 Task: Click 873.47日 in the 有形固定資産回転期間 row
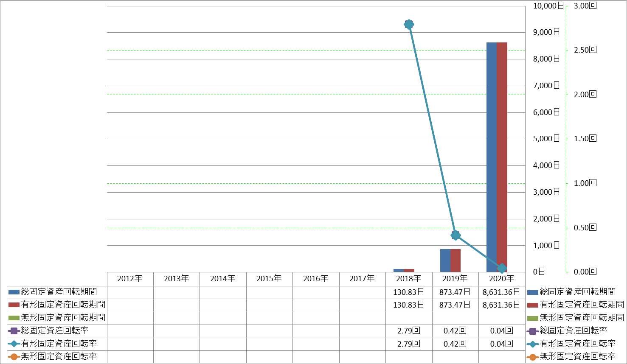[x=455, y=305]
